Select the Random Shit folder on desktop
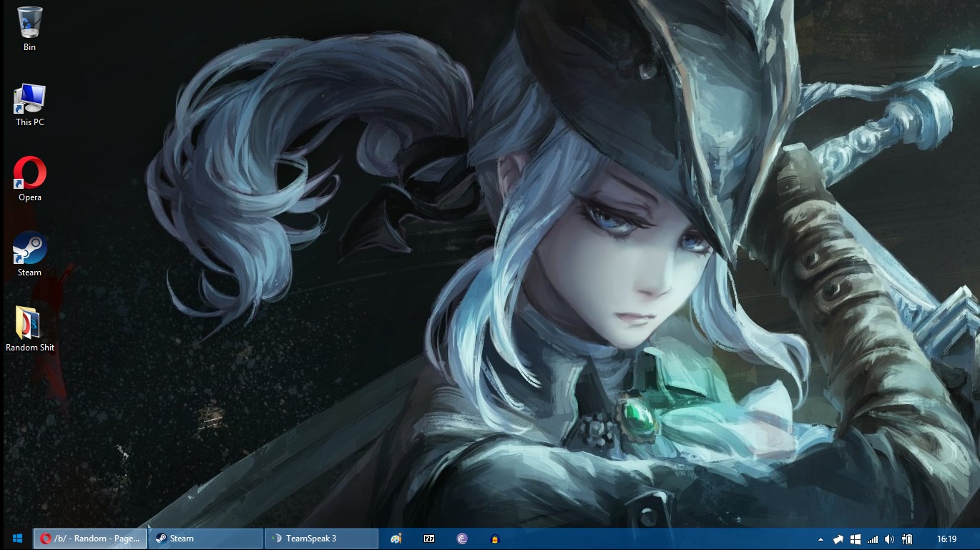980x550 pixels. tap(29, 329)
